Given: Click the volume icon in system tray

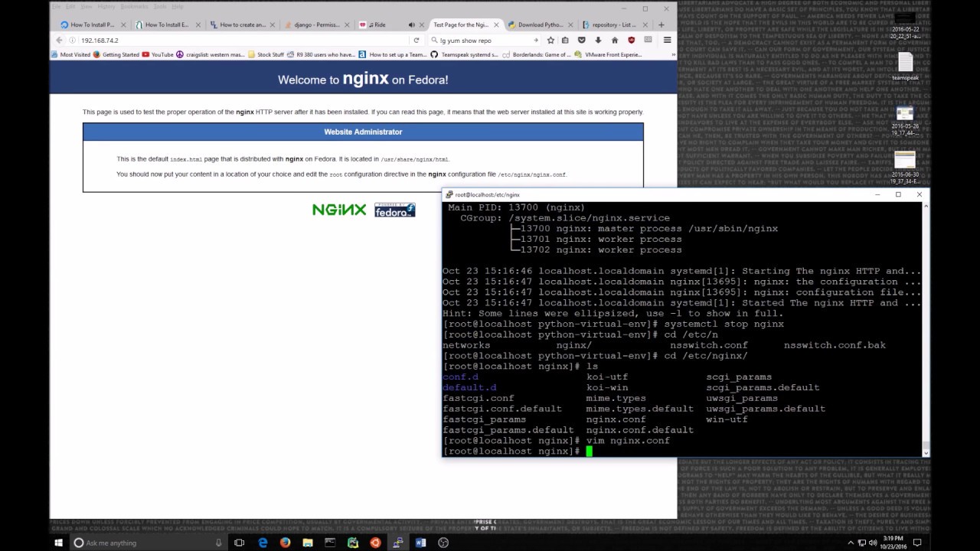Looking at the screenshot, I should pos(872,543).
